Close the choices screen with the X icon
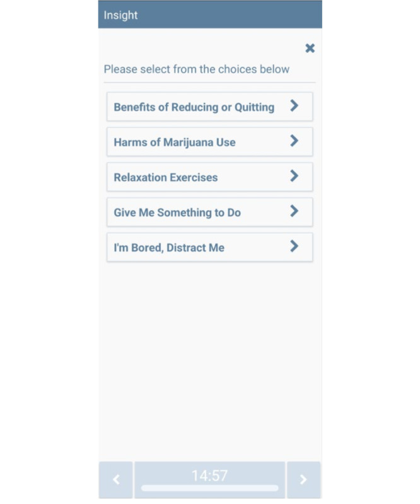 coord(310,48)
